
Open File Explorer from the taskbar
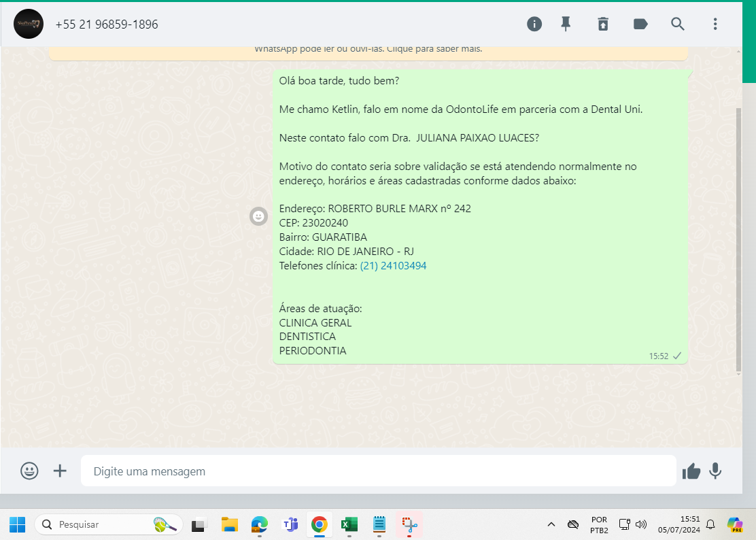pos(230,524)
